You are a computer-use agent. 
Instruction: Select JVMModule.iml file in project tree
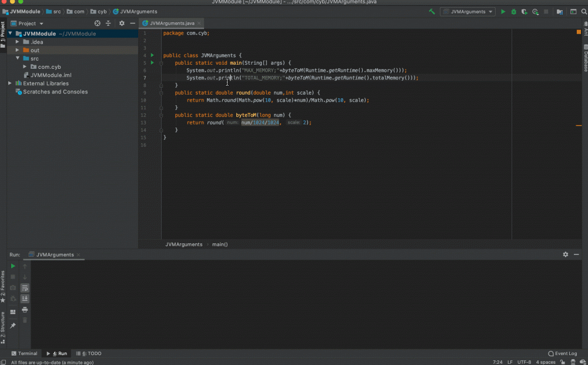(51, 75)
